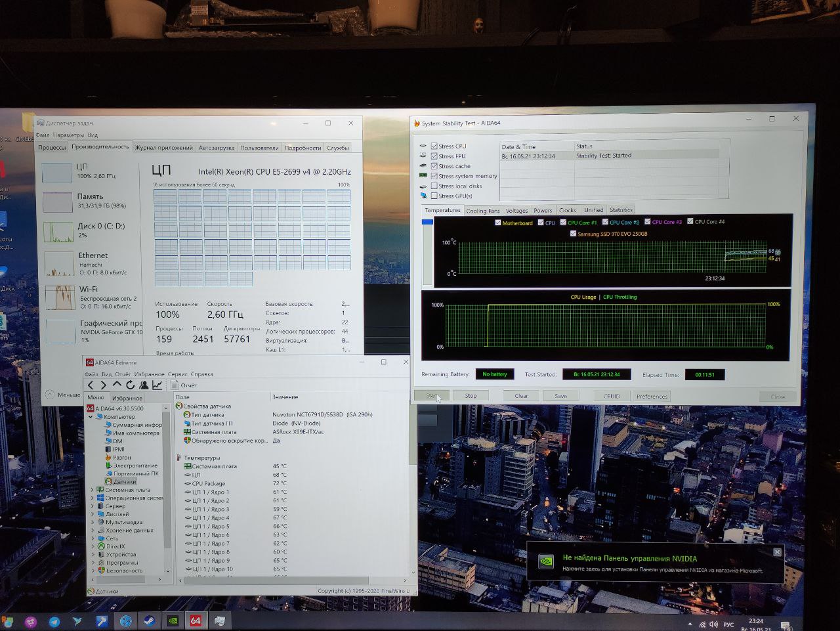840x631 pixels.
Task: Toggle Stress CPU checkbox
Action: tap(434, 146)
